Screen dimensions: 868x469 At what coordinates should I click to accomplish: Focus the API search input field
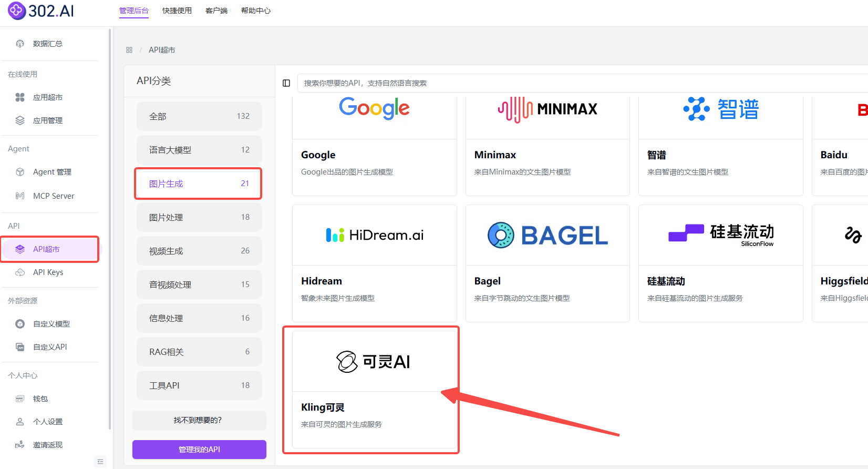[x=583, y=83]
